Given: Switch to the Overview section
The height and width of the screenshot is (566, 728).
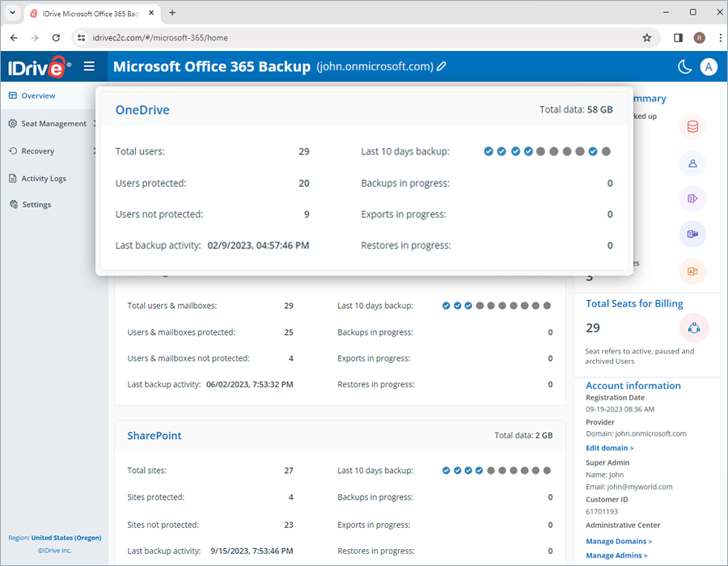Looking at the screenshot, I should (36, 95).
